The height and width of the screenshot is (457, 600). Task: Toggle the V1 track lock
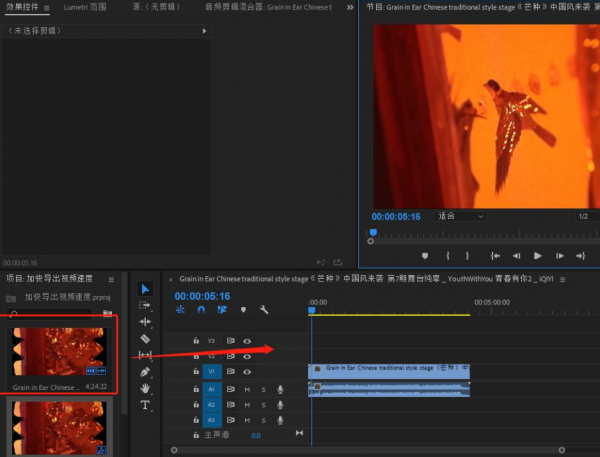click(x=196, y=371)
